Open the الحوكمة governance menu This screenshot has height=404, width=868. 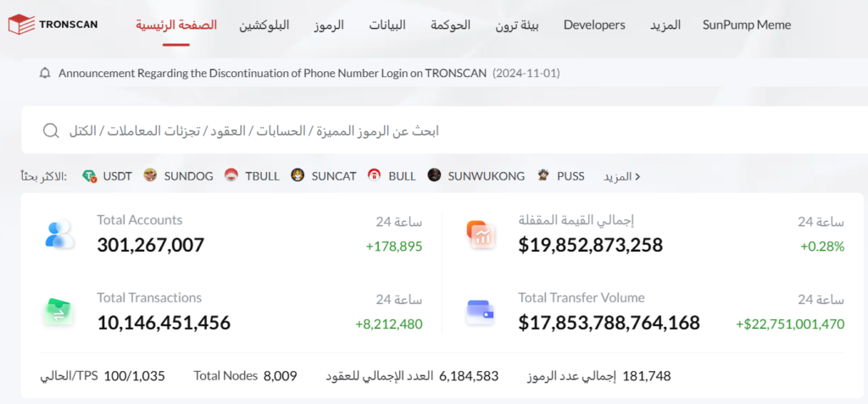pos(451,25)
